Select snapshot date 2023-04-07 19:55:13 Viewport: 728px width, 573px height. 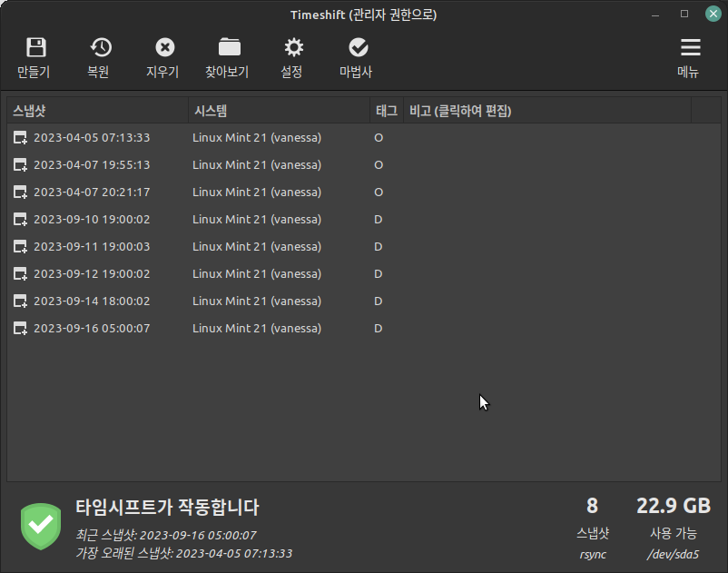click(x=92, y=165)
